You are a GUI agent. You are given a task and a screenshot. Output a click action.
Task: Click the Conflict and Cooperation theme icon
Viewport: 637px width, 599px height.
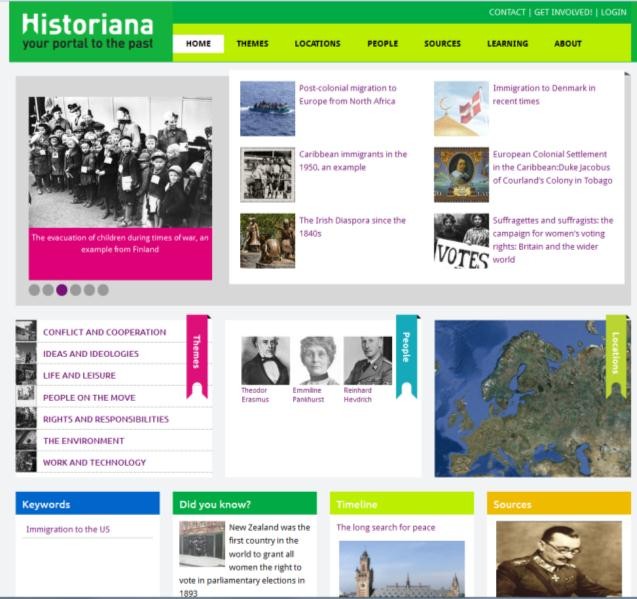tap(26, 332)
